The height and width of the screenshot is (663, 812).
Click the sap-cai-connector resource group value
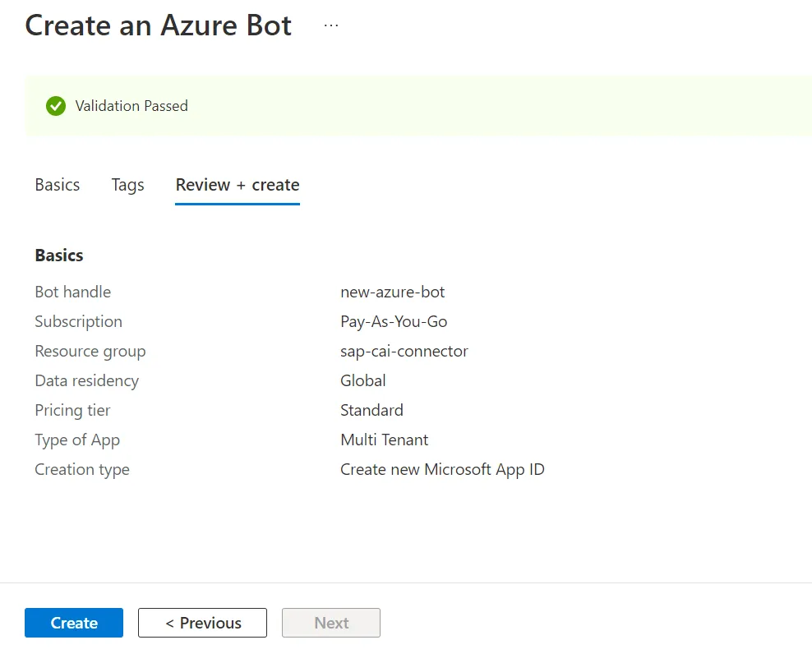[x=404, y=351]
